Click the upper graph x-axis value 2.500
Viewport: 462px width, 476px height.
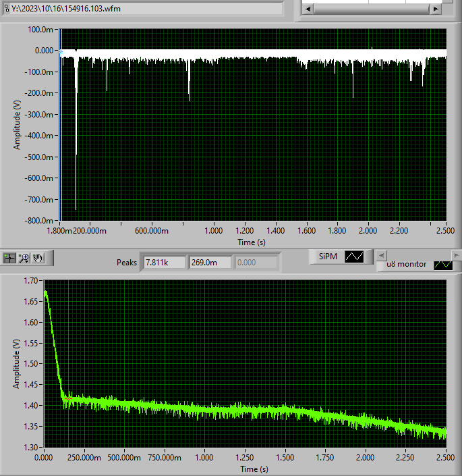[445, 231]
